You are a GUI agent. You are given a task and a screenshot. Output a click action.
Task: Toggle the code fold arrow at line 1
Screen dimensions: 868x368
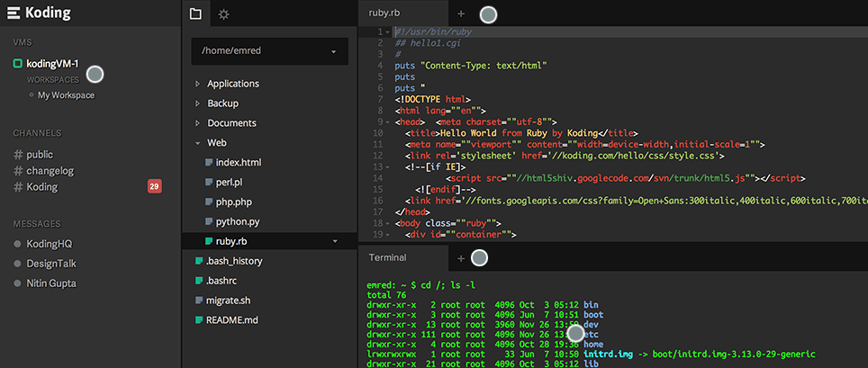(387, 32)
